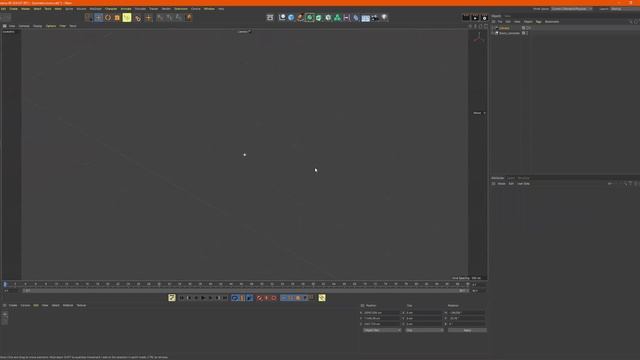The image size is (640, 360).
Task: Toggle Y-axis lock in the top toolbar
Action: 169,18
